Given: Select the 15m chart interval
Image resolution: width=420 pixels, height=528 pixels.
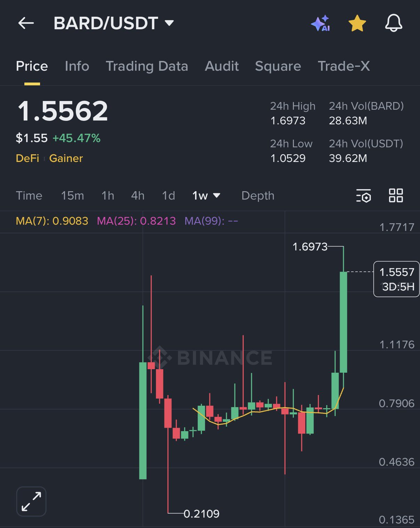Looking at the screenshot, I should pyautogui.click(x=72, y=196).
